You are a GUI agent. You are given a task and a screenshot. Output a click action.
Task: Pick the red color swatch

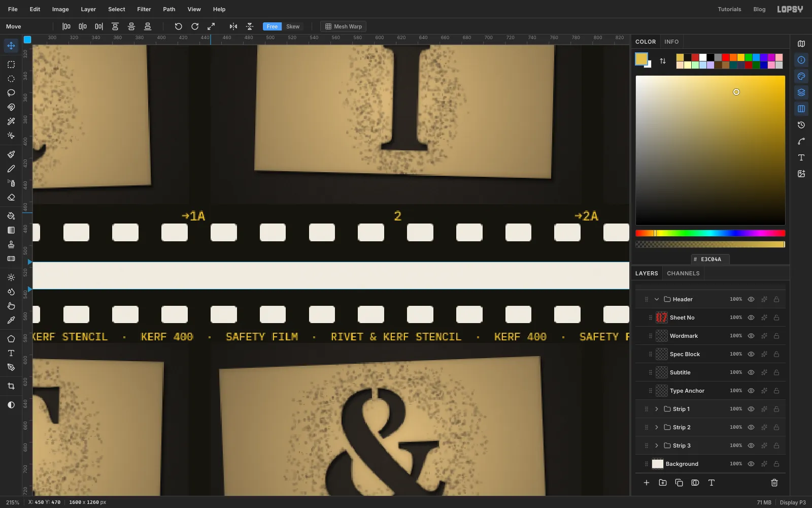726,57
